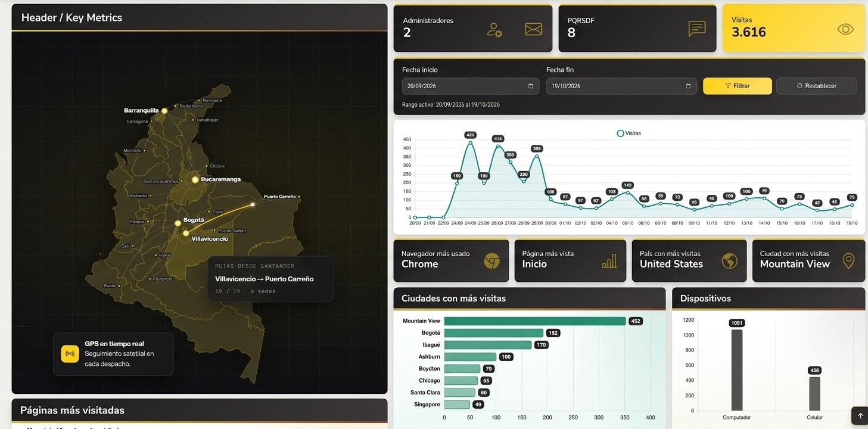Image resolution: width=868 pixels, height=429 pixels.
Task: Click the Navegador más usado card text
Action: tap(435, 254)
